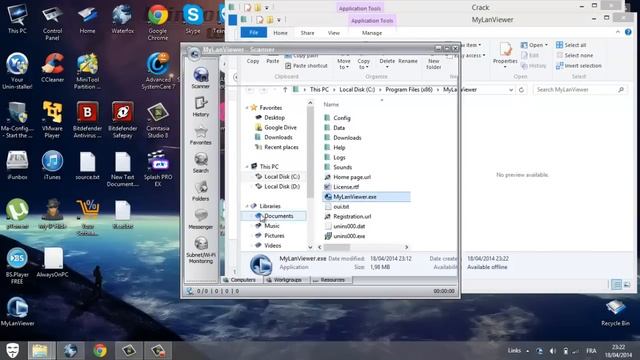This screenshot has height=360, width=640.
Task: Select MiniTool Partition desktop icon
Action: pos(87,71)
